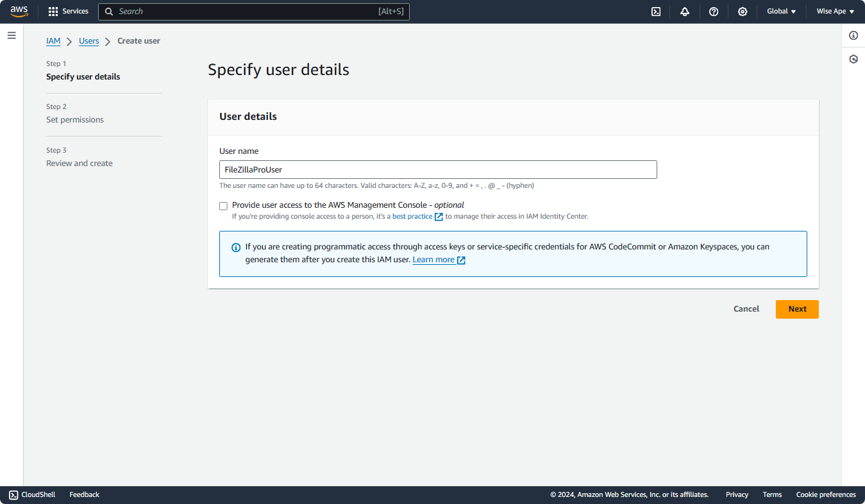Go to IAM breadcrumb
The image size is (865, 504).
pyautogui.click(x=53, y=41)
